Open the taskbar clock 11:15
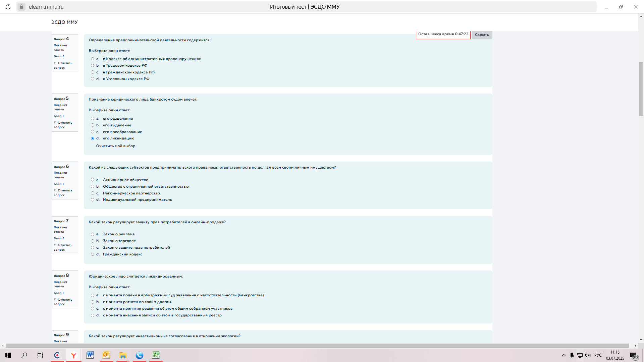644x362 pixels. click(615, 355)
